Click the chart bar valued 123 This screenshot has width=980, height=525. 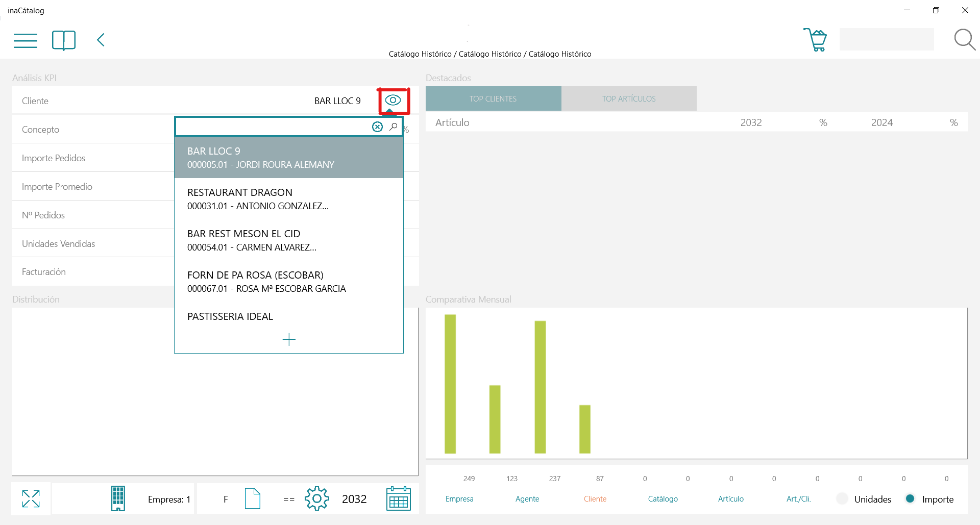click(495, 419)
